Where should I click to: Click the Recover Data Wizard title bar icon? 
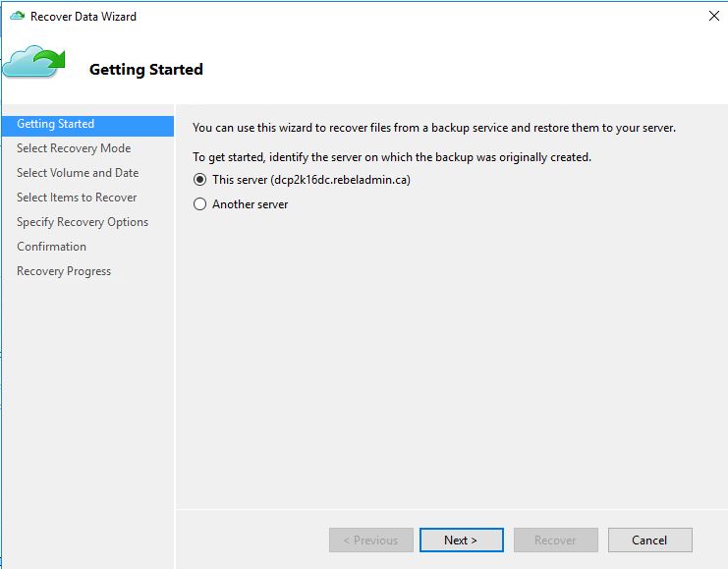[x=17, y=17]
